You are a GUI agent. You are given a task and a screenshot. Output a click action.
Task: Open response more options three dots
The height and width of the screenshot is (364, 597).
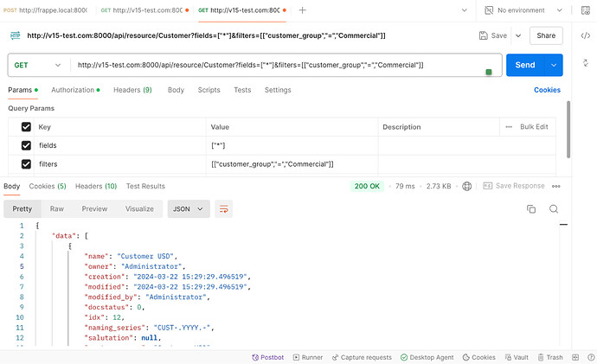[x=555, y=187]
